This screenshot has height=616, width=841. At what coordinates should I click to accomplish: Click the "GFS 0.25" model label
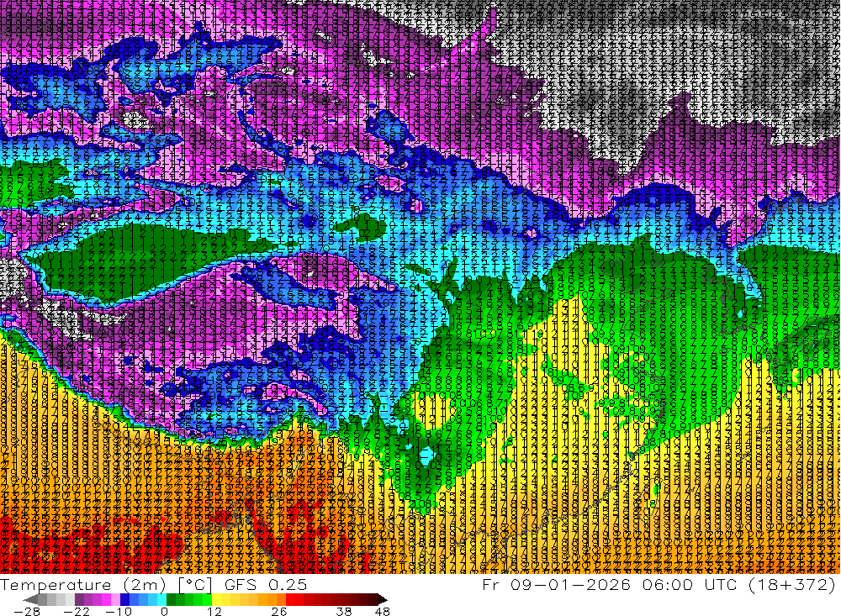tap(266, 585)
